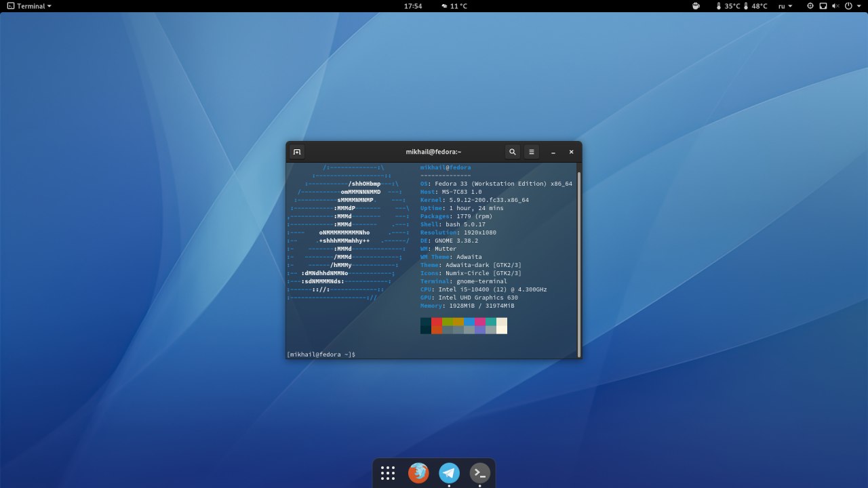Minimize the terminal window

pos(553,152)
